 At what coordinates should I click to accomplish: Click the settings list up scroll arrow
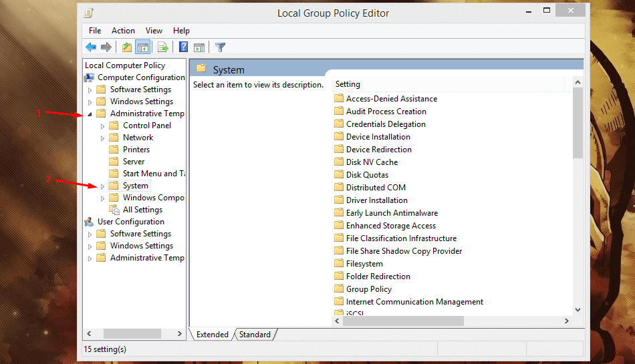578,82
